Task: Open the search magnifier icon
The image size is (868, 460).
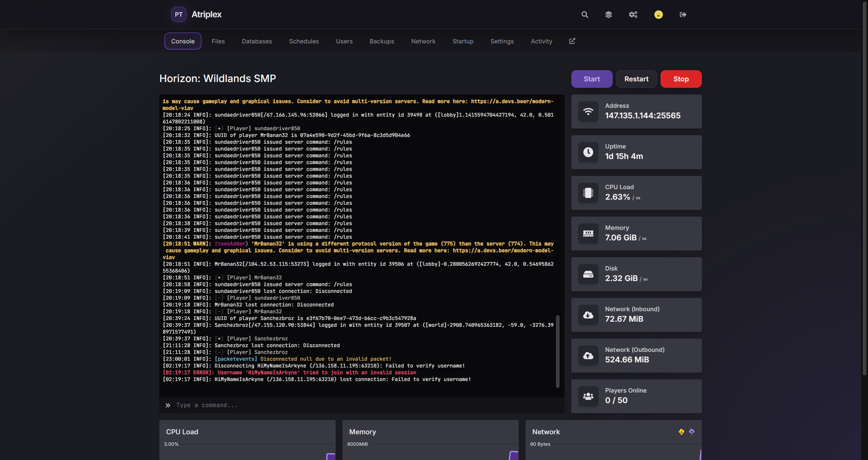Action: [585, 15]
